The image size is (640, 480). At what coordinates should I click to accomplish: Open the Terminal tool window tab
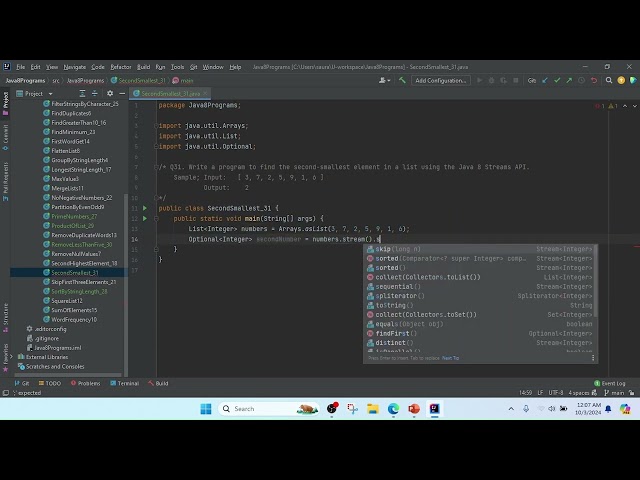point(124,383)
